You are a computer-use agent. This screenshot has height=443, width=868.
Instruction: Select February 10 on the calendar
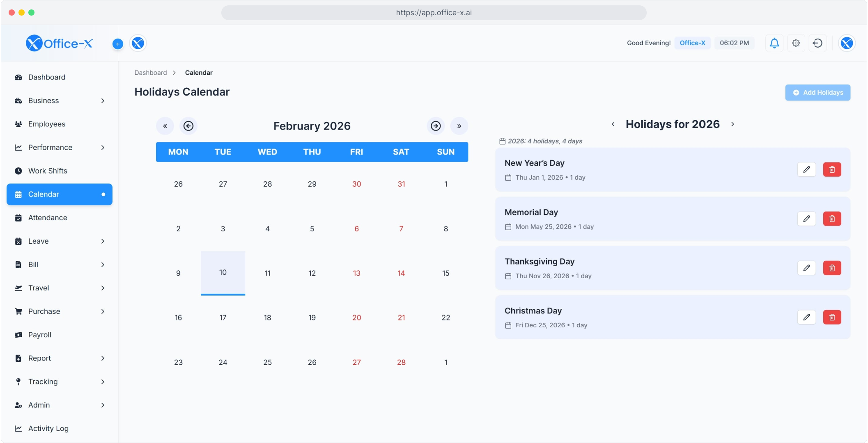(x=223, y=272)
